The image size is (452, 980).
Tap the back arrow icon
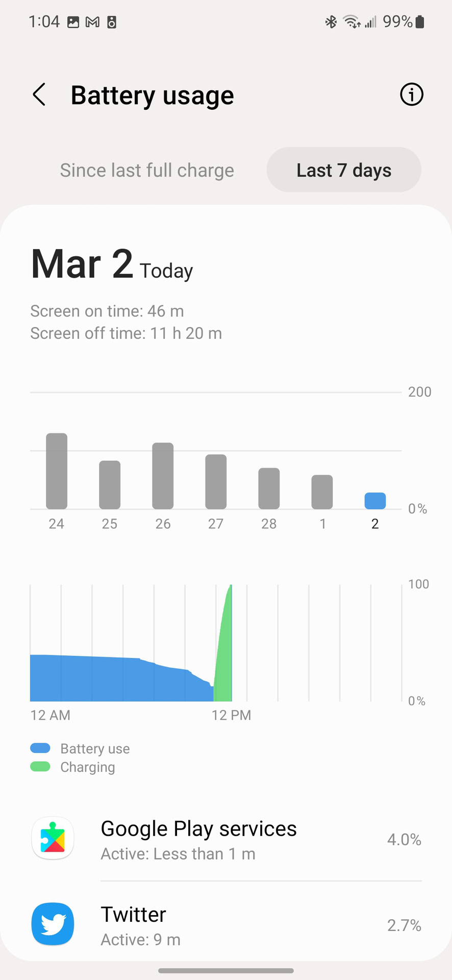[39, 95]
